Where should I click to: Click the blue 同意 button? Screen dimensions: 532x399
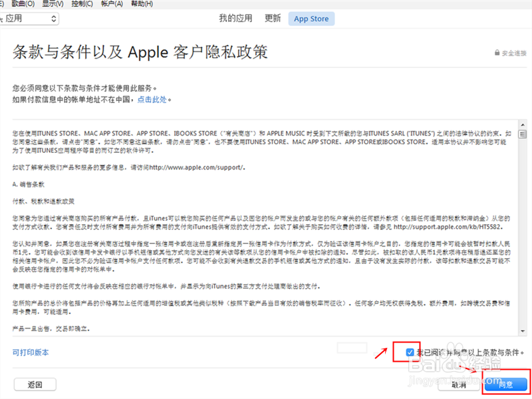click(505, 385)
